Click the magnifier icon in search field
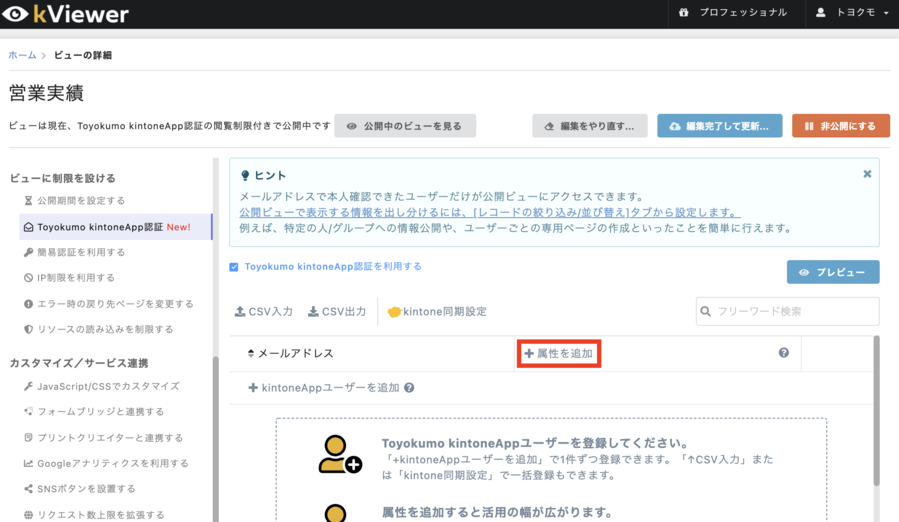This screenshot has height=522, width=899. pos(706,311)
